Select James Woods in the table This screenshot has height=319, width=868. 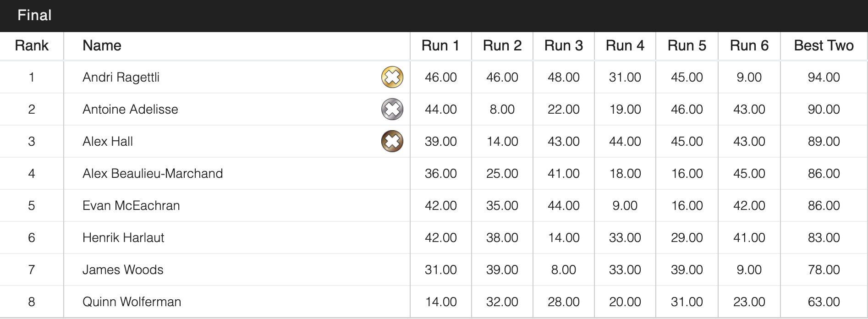[x=123, y=269]
